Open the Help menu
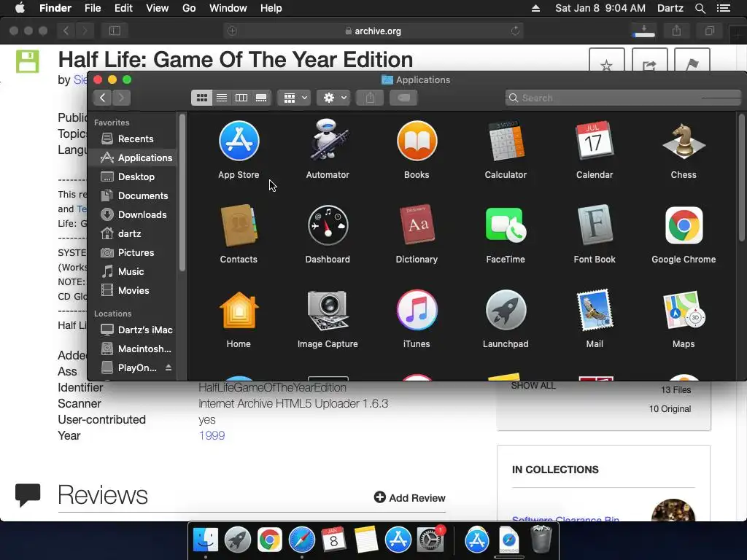Viewport: 747px width, 560px height. click(271, 8)
